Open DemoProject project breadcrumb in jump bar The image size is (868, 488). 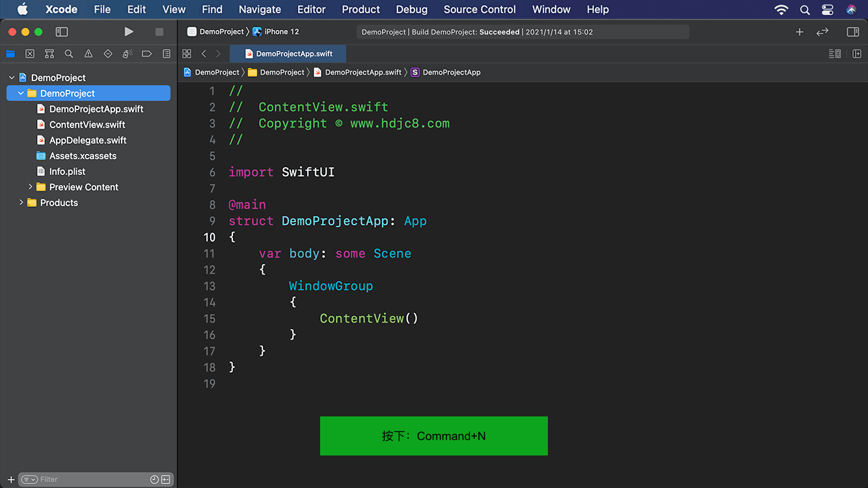[211, 72]
